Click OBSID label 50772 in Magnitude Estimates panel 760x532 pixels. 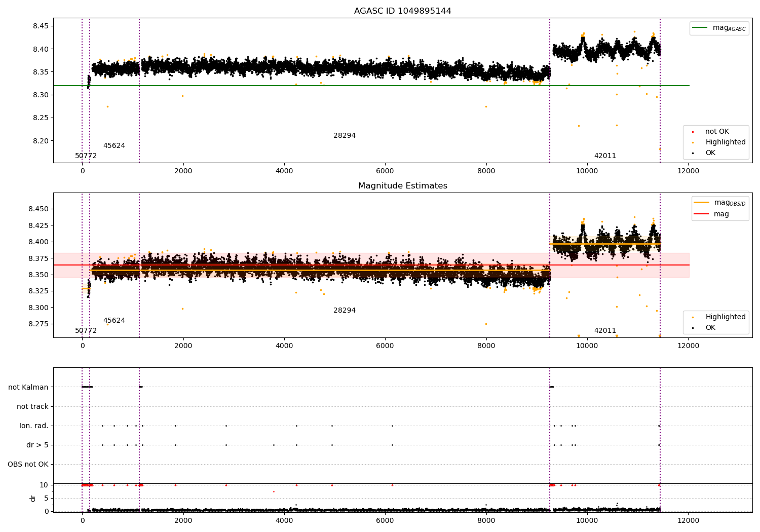point(86,331)
